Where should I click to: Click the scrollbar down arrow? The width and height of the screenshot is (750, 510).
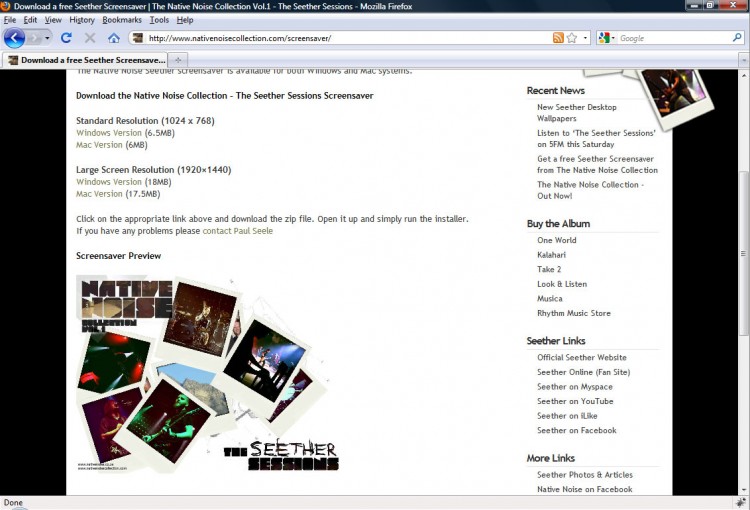click(x=744, y=490)
